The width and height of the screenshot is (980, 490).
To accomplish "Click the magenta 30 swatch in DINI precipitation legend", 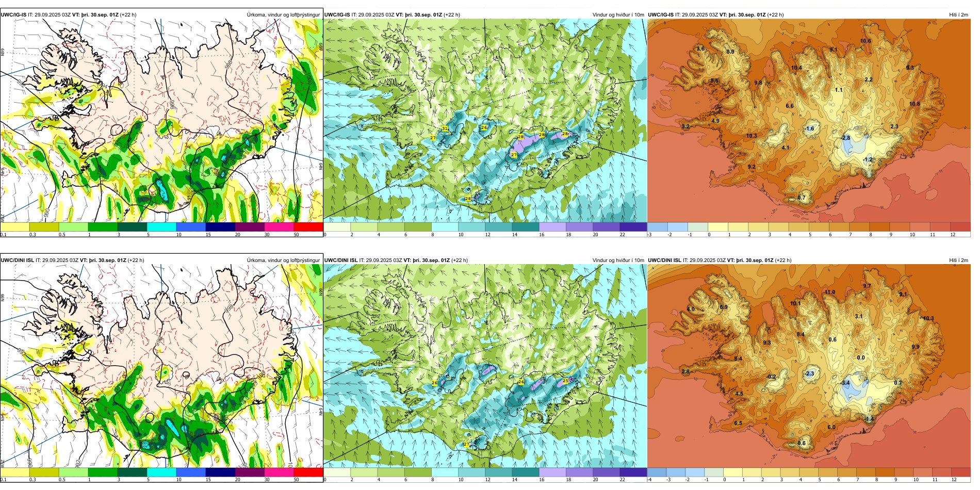I will point(279,472).
